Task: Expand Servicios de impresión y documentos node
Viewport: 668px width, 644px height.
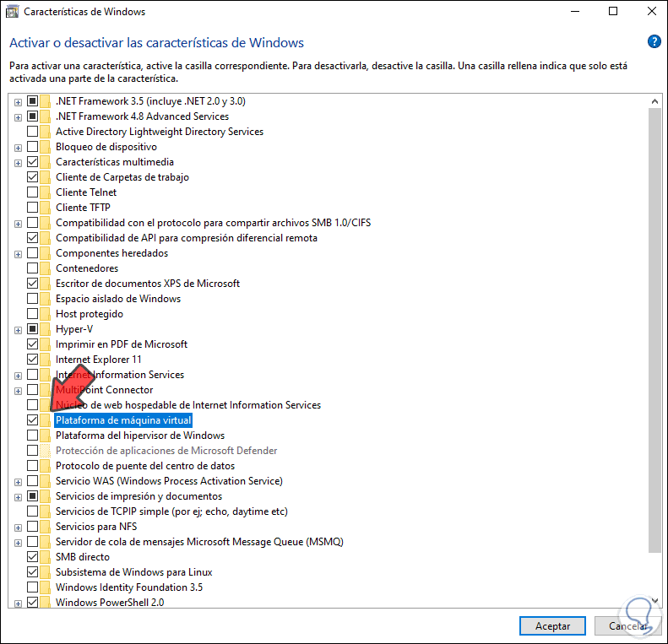Action: click(18, 497)
